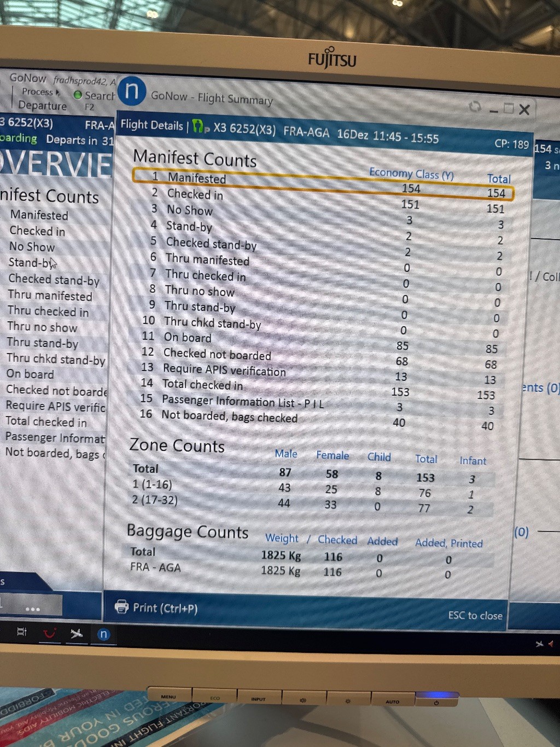Screen dimensions: 560x747
Task: Click GoNow 'n' icon in taskbar
Action: point(103,634)
